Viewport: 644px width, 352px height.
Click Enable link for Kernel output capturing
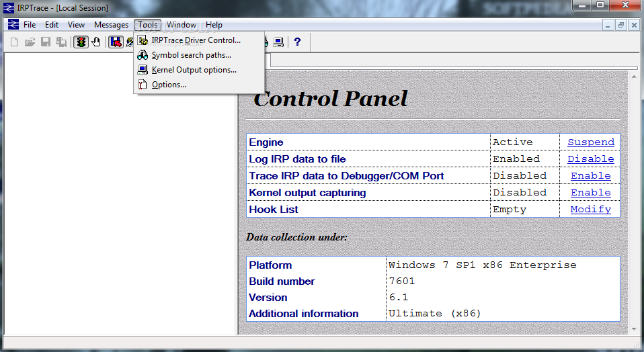pyautogui.click(x=591, y=192)
